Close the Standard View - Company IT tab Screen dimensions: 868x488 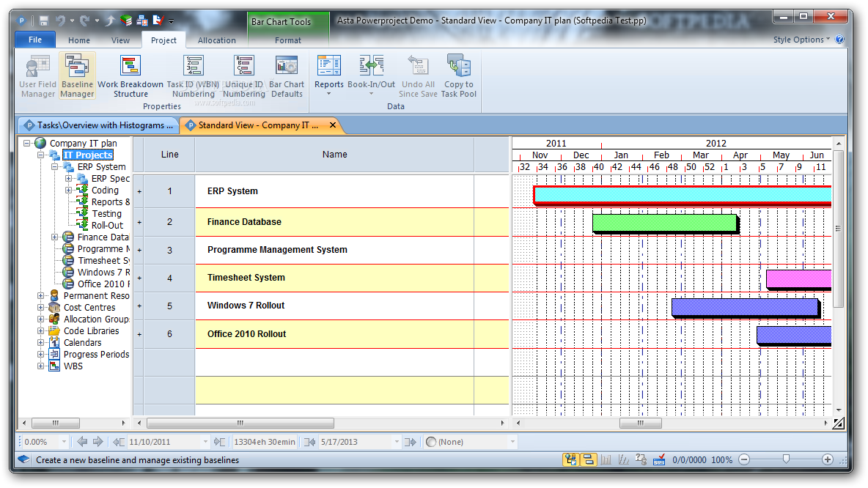[333, 125]
